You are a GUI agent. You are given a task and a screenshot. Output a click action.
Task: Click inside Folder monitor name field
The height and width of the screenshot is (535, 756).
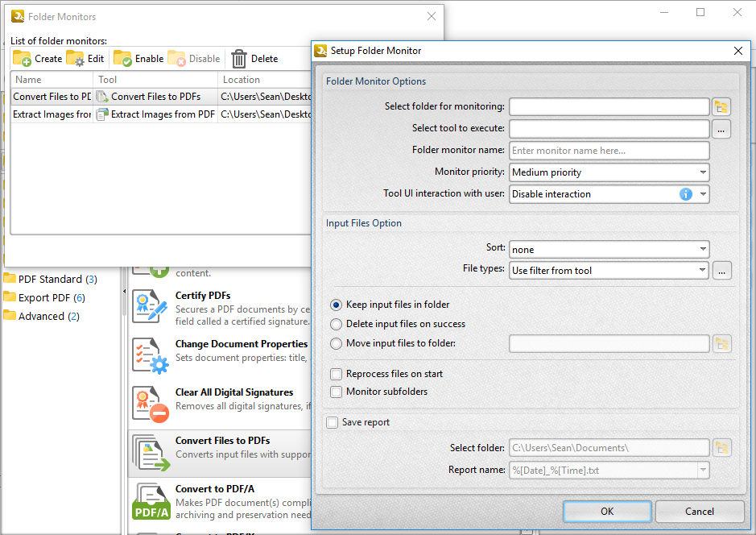tap(609, 151)
